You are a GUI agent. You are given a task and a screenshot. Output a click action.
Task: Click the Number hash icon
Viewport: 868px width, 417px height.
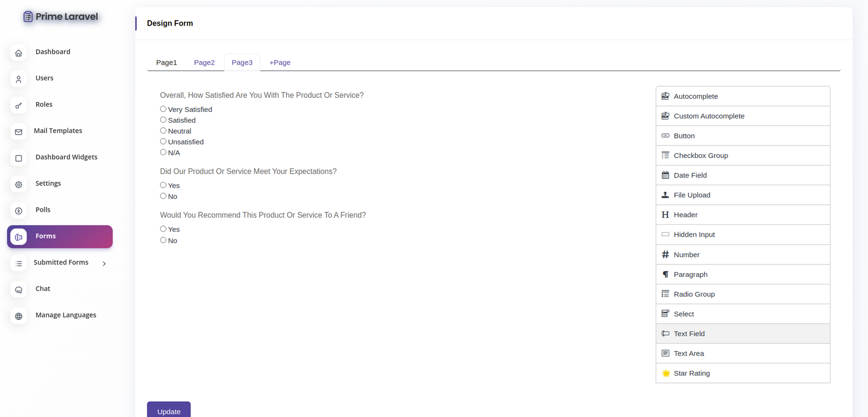coord(665,255)
